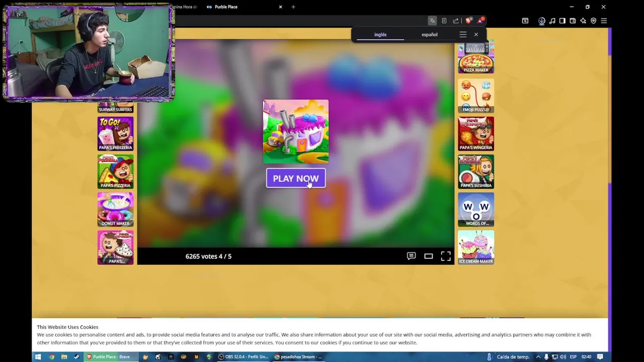644x362 pixels.
Task: Open the Emoji Puzzle game tile
Action: [476, 96]
